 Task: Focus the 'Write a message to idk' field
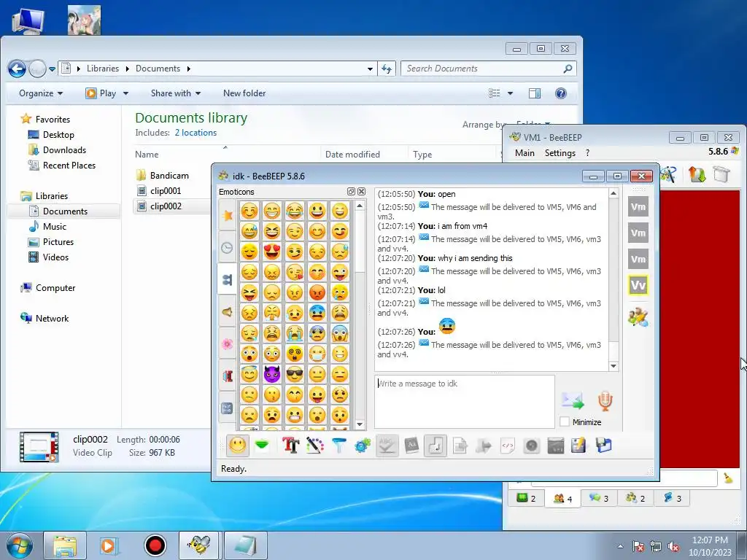(465, 402)
